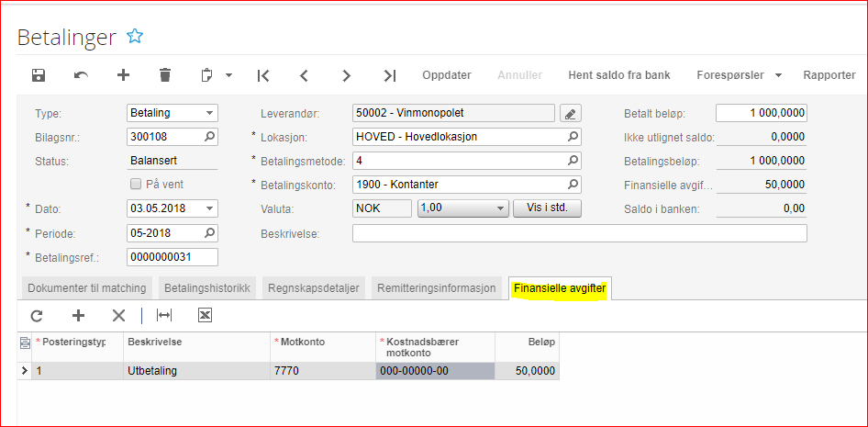Open the Type dropdown Betaling
The image size is (868, 427).
pyautogui.click(x=172, y=113)
